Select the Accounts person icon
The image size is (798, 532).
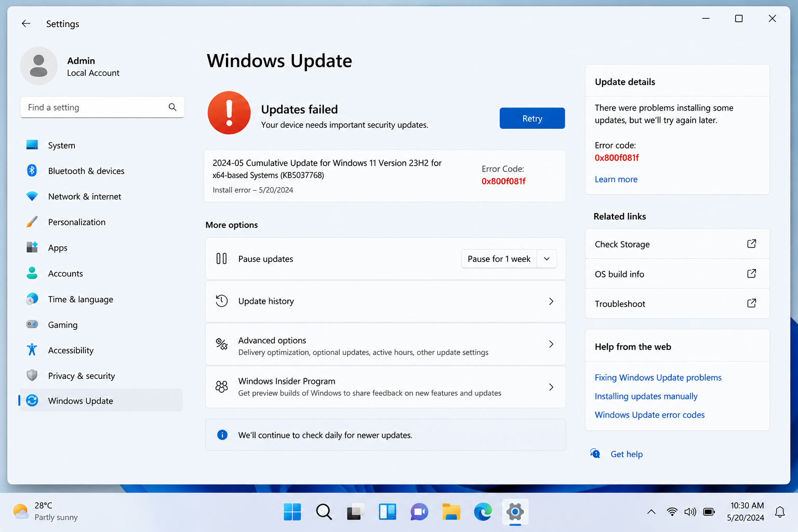coord(32,273)
